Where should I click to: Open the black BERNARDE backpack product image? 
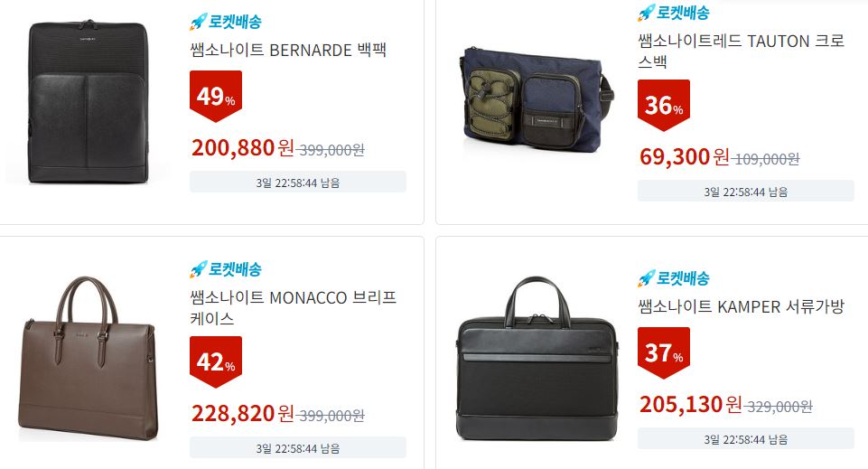point(89,101)
